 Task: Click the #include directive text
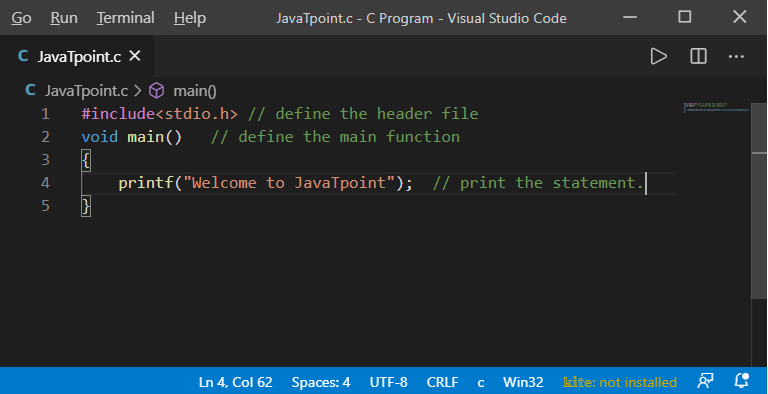[x=118, y=114]
